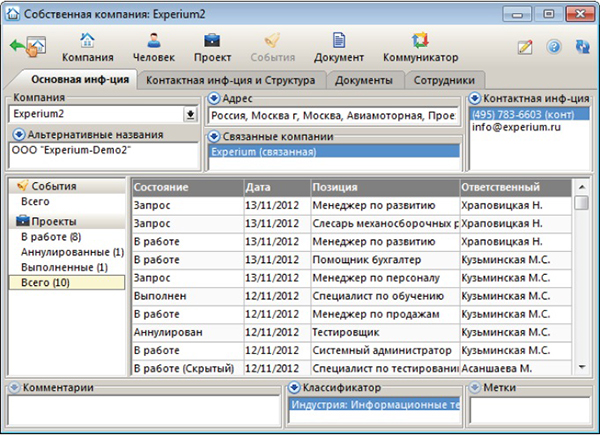Select Аннулированные (1) filter
This screenshot has height=435, width=600.
click(x=72, y=252)
